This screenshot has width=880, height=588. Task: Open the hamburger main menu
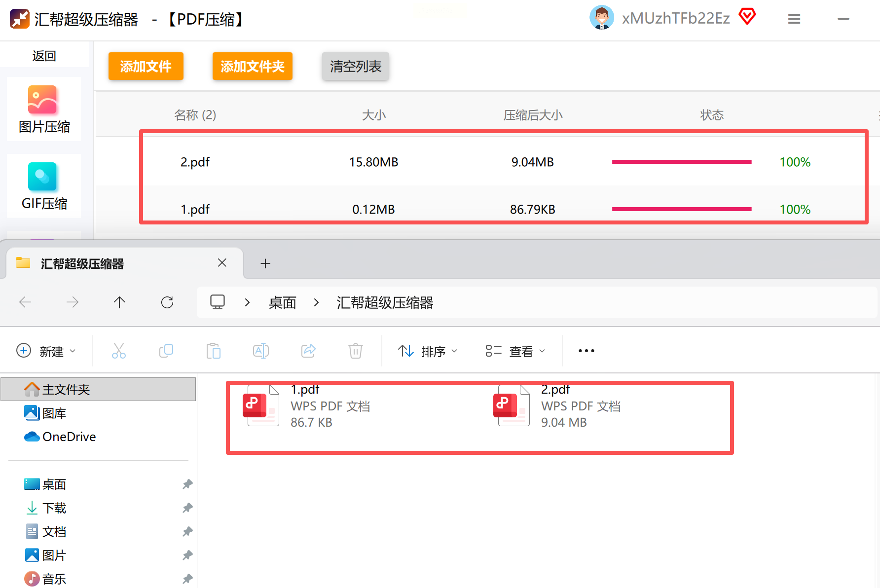[794, 19]
